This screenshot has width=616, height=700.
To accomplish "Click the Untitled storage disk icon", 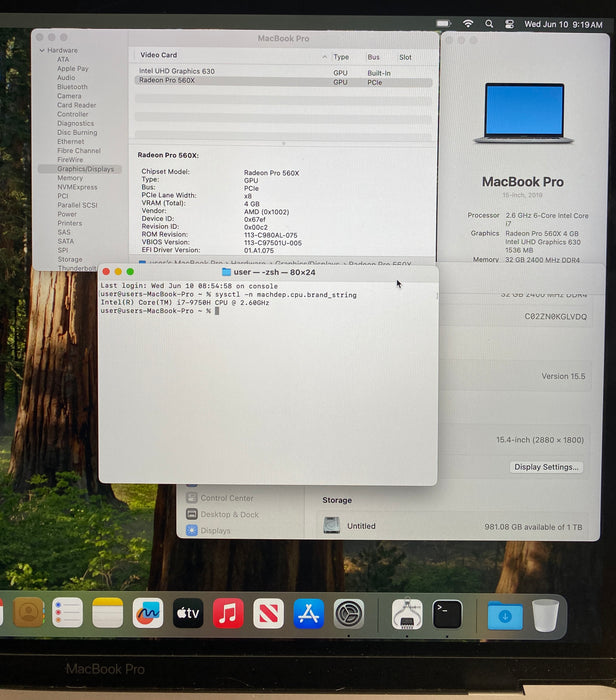I will click(x=332, y=525).
